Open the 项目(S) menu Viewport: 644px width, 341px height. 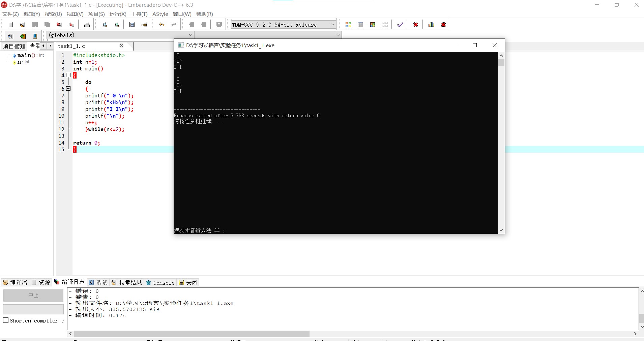[x=96, y=14]
